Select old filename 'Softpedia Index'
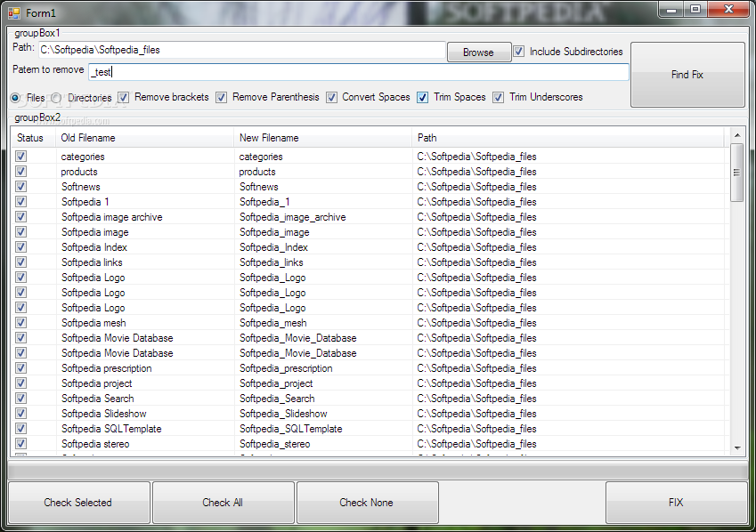 (x=94, y=247)
